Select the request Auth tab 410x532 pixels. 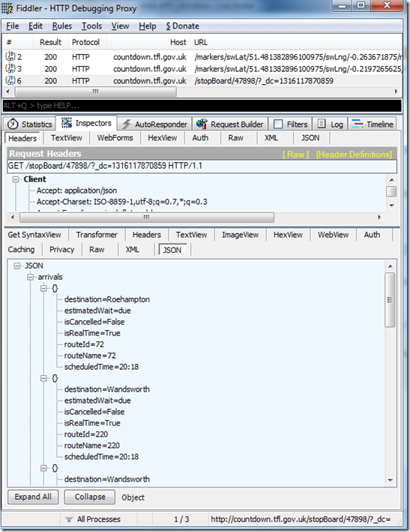point(200,138)
